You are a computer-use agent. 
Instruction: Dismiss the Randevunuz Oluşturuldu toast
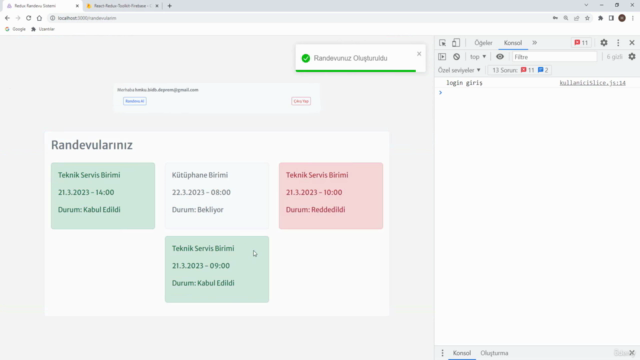click(419, 54)
